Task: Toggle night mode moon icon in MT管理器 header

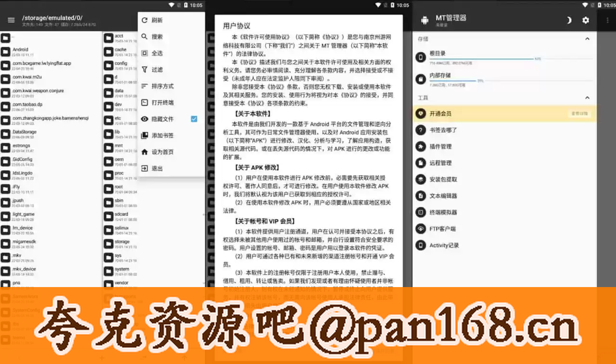Action: (569, 20)
